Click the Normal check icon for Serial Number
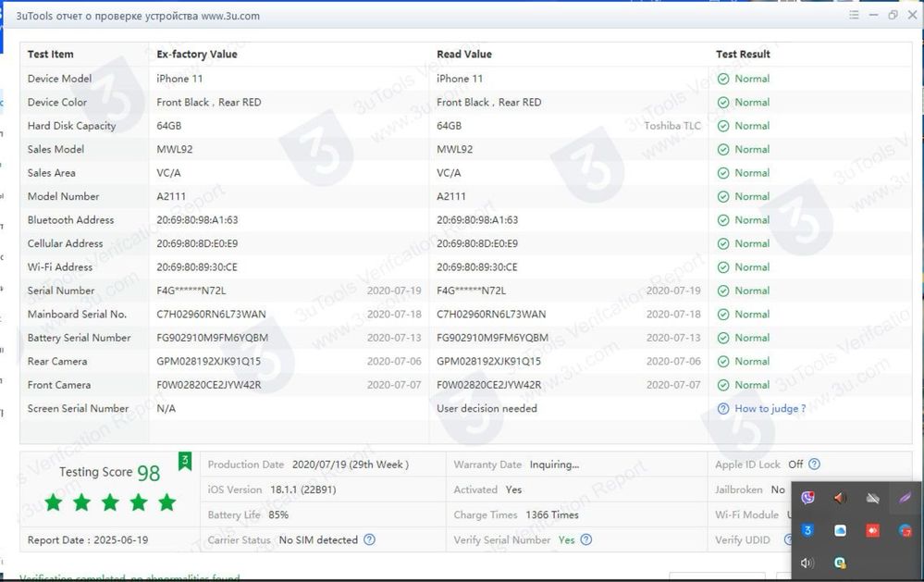The image size is (924, 582). click(723, 291)
